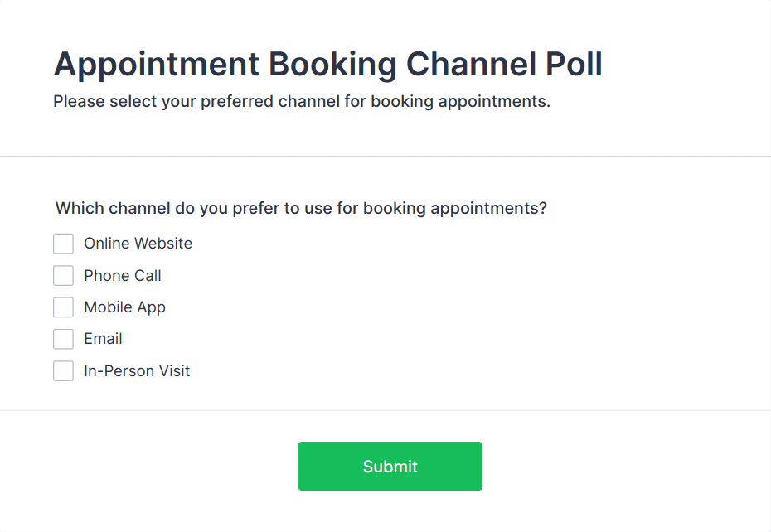The width and height of the screenshot is (771, 532).
Task: Check the Online Website checkbox
Action: pyautogui.click(x=63, y=244)
